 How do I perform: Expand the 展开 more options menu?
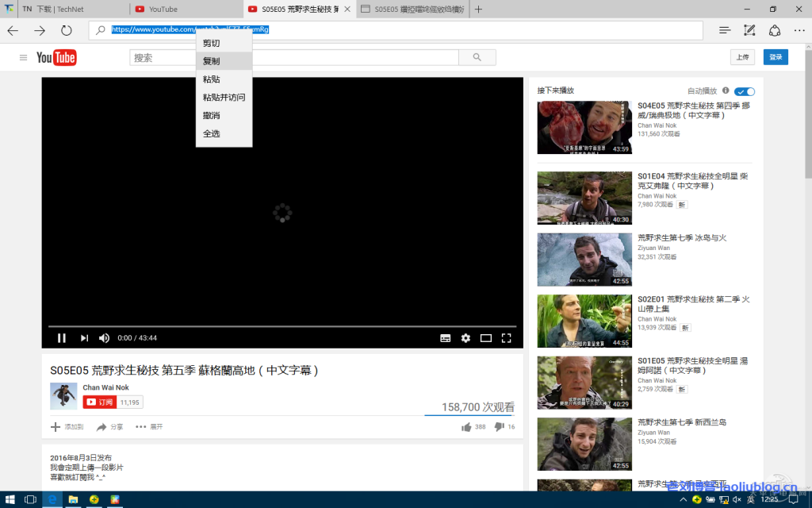148,427
